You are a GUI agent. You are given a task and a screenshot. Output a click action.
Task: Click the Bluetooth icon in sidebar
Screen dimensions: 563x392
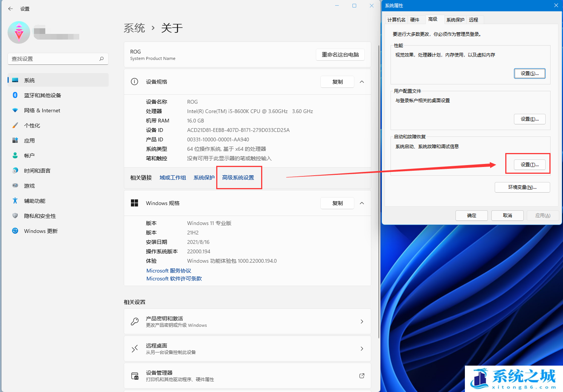click(15, 95)
